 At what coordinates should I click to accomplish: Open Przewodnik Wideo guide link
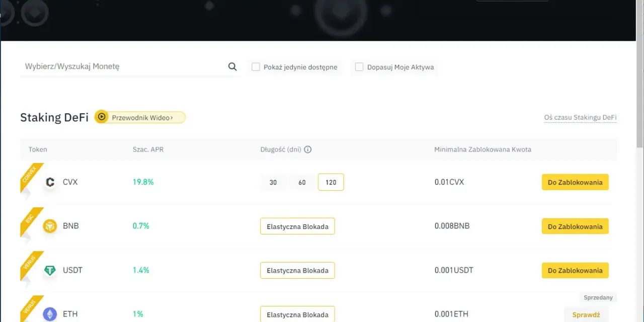[142, 117]
